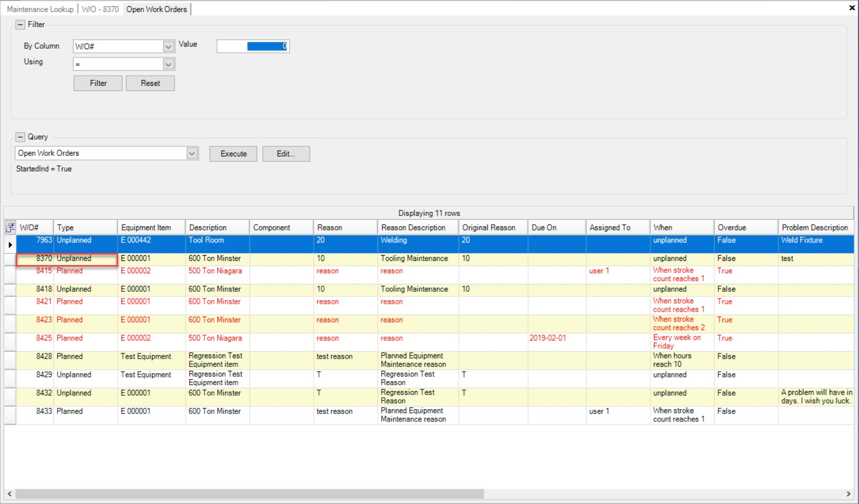Click When stroke count reaches 2 cell
Image resolution: width=859 pixels, height=504 pixels.
[682, 324]
